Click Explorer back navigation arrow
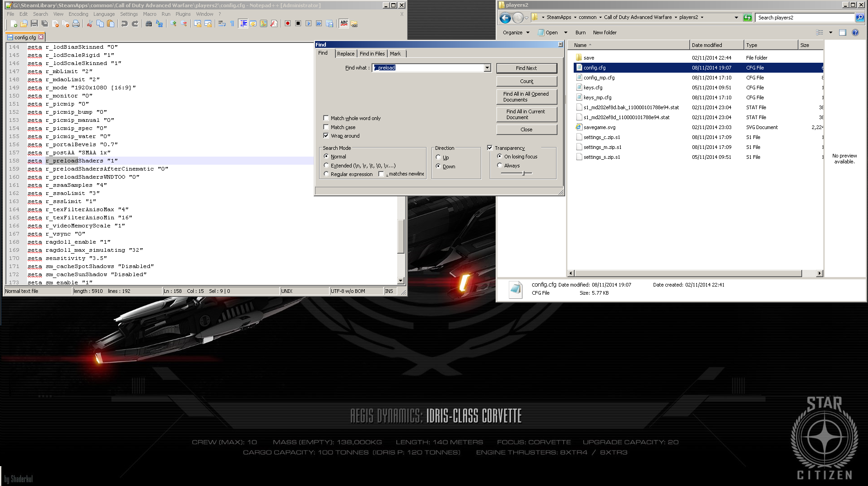The image size is (868, 486). 505,18
